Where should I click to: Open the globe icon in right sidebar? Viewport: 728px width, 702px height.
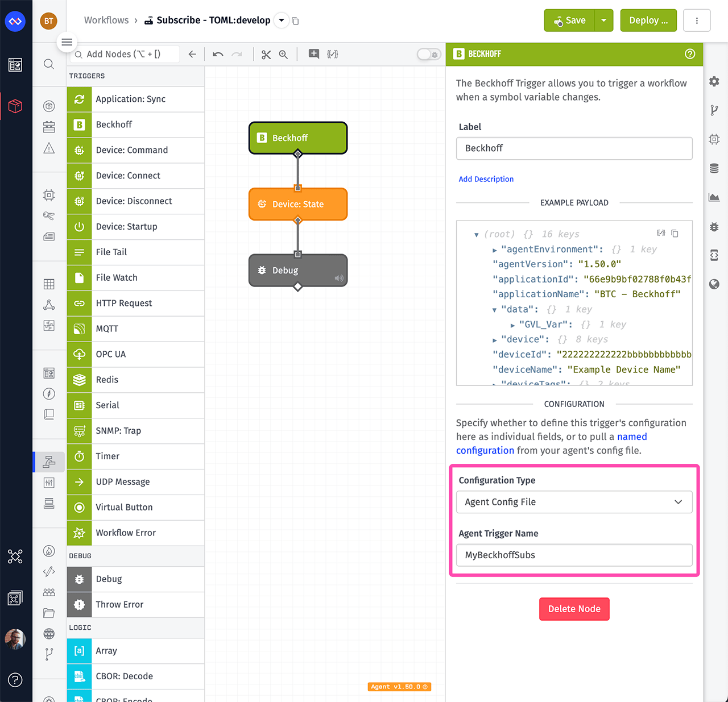(714, 284)
